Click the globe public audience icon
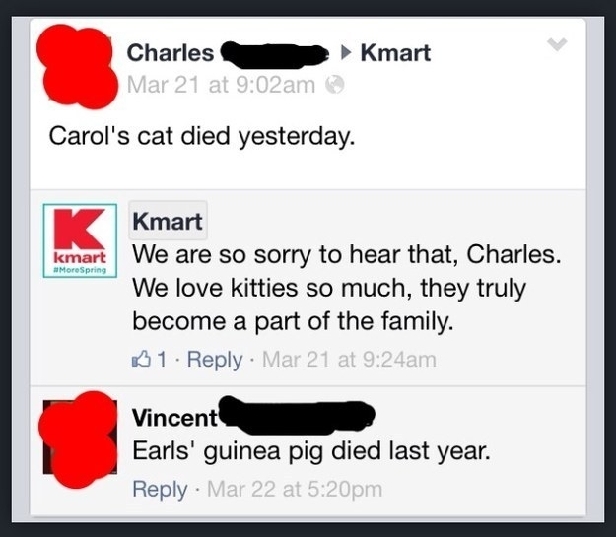The width and height of the screenshot is (616, 537). click(337, 86)
